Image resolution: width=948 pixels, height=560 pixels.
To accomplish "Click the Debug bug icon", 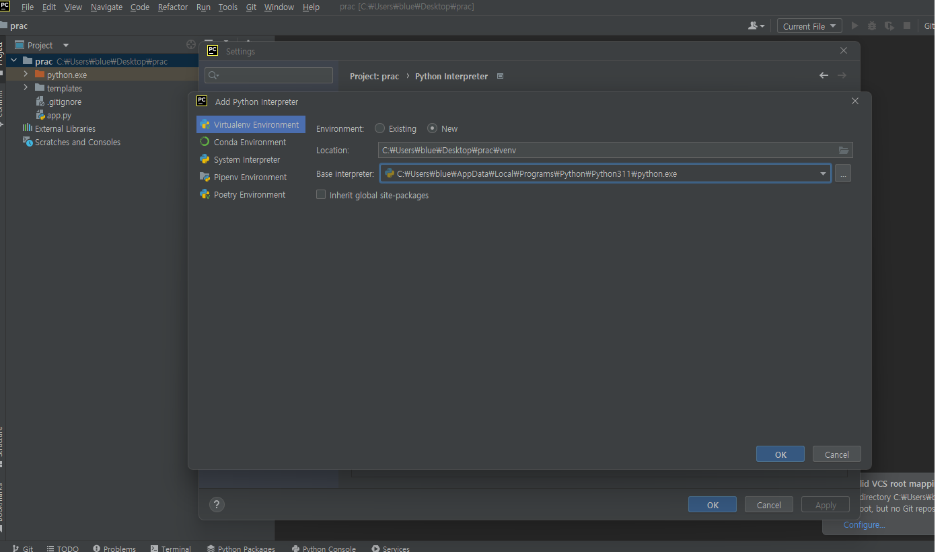I will point(872,26).
